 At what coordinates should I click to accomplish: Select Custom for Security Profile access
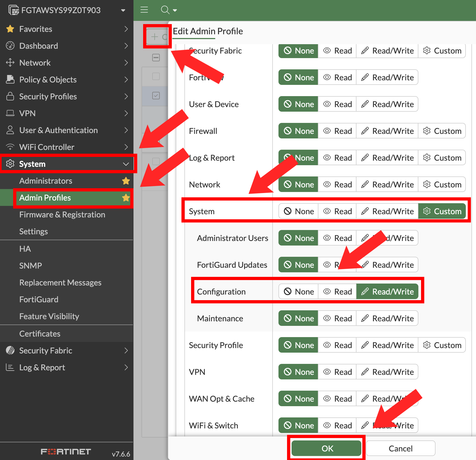[x=442, y=345]
